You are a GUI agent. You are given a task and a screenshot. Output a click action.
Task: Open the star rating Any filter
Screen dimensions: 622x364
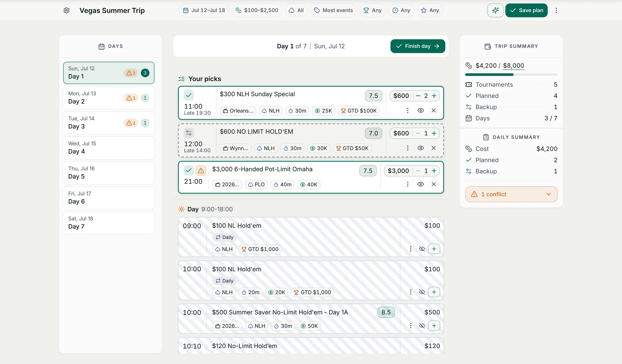pyautogui.click(x=430, y=10)
